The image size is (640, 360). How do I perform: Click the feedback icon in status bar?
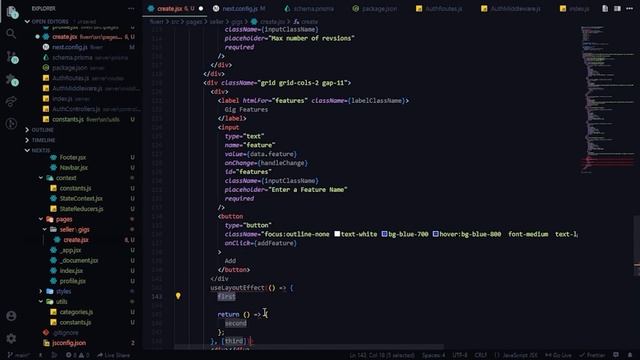coord(616,355)
